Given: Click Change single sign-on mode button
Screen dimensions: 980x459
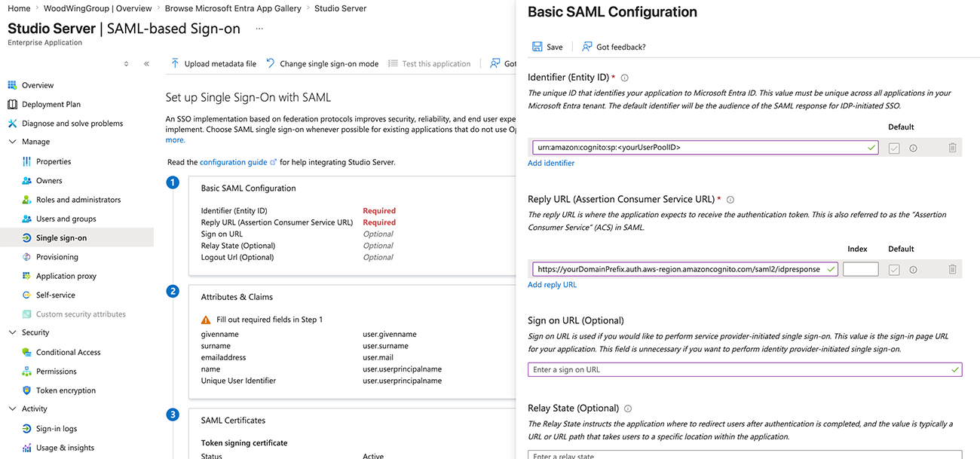Looking at the screenshot, I should (322, 64).
